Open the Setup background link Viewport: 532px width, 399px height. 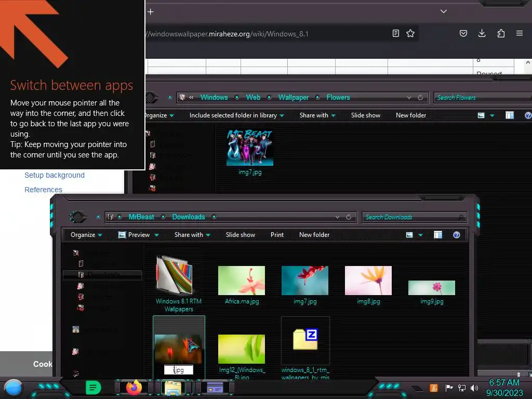point(54,175)
